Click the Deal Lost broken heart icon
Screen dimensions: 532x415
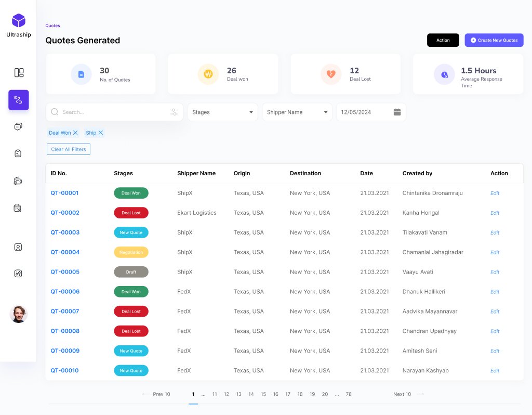(x=331, y=74)
